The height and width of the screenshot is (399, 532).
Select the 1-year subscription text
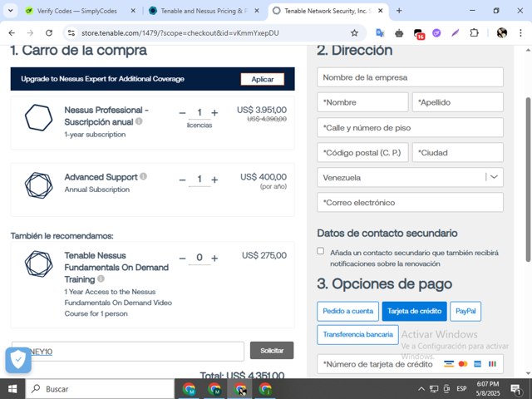pyautogui.click(x=95, y=135)
